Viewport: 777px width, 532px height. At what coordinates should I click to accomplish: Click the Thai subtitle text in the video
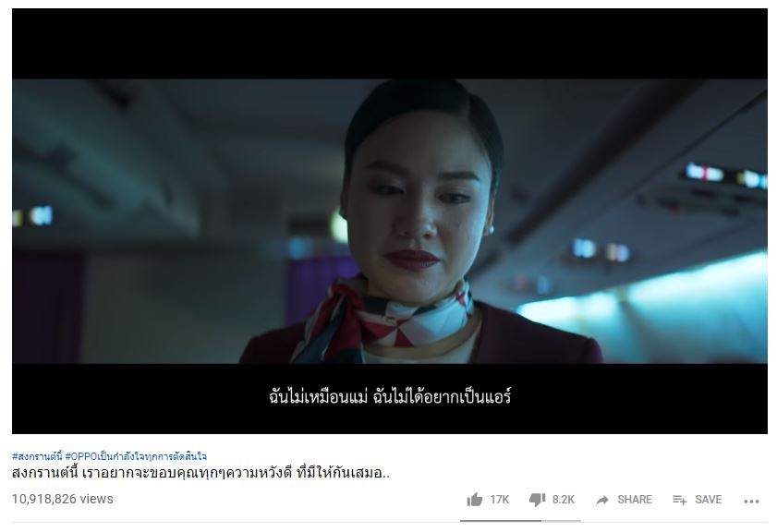pos(390,397)
